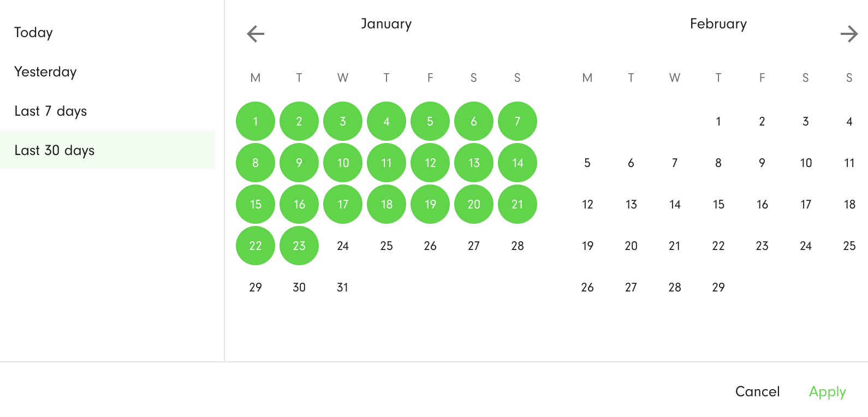Select February 29 date
The image size is (868, 417).
tap(718, 287)
